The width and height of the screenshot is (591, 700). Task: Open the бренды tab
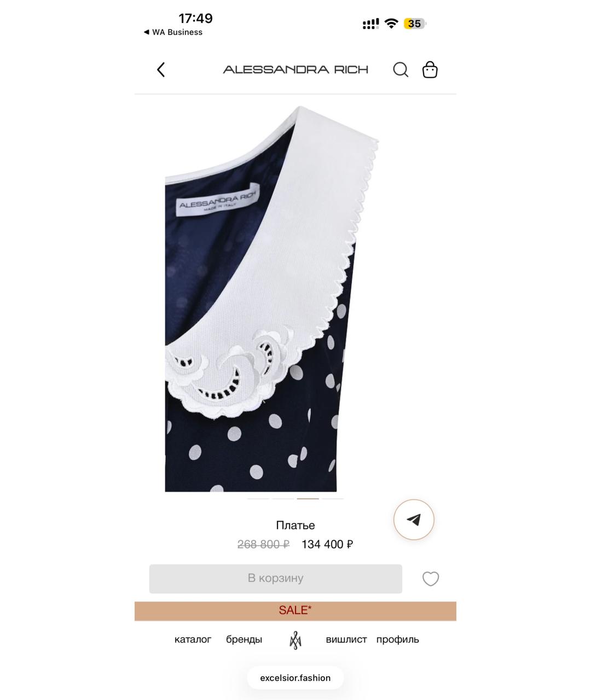244,639
